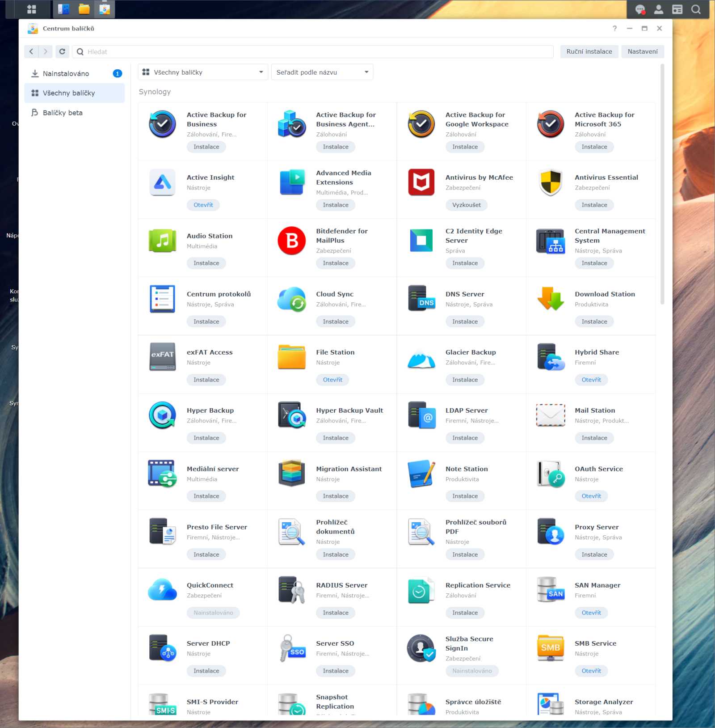Open the Active Insight package icon

[162, 182]
